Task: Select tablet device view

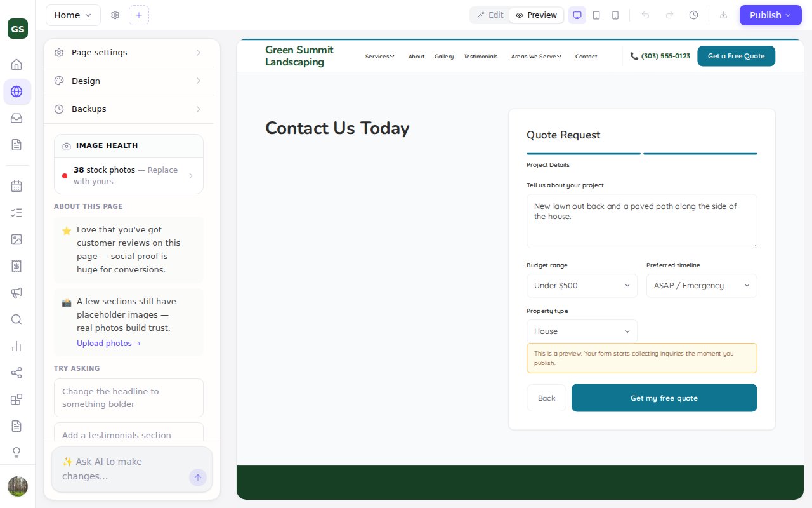Action: 596,15
